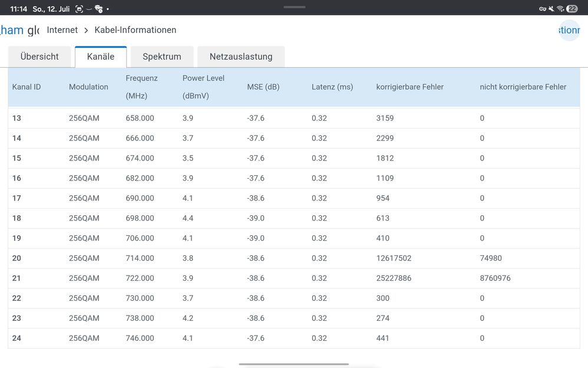This screenshot has width=588, height=368.
Task: Click breadcrumb chevron after Internet
Action: [x=86, y=31]
